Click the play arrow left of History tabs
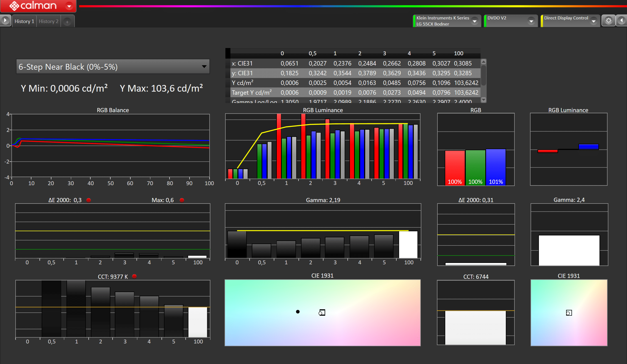The height and width of the screenshot is (364, 627). [5, 21]
